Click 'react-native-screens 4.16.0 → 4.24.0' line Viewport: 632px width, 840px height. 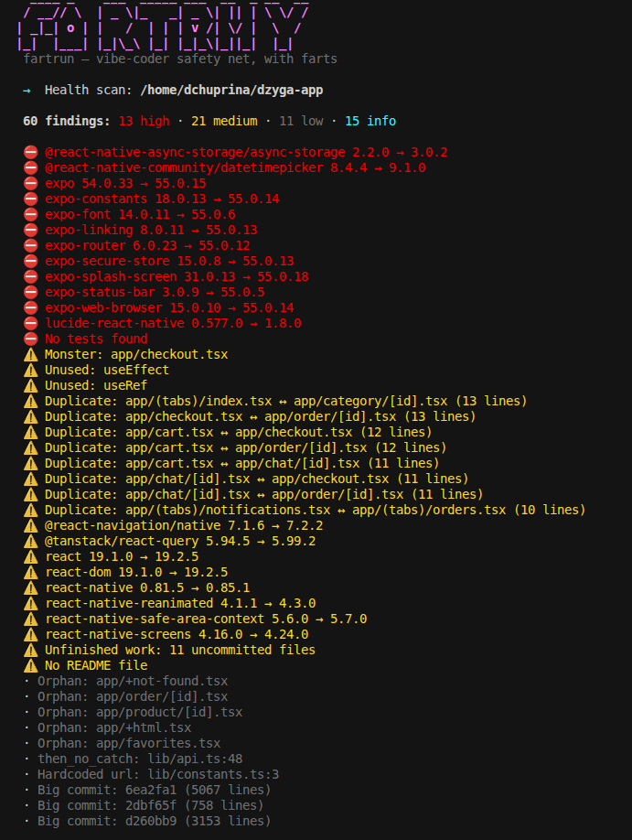point(177,634)
